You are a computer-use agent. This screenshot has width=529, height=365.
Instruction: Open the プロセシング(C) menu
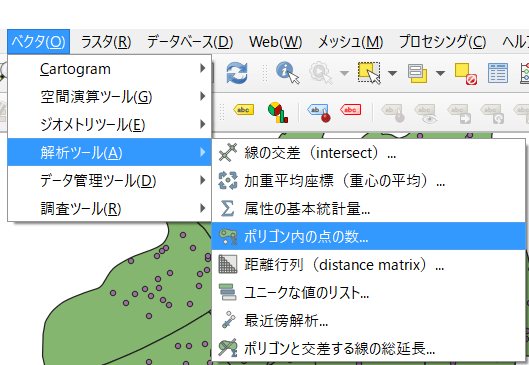pos(443,42)
